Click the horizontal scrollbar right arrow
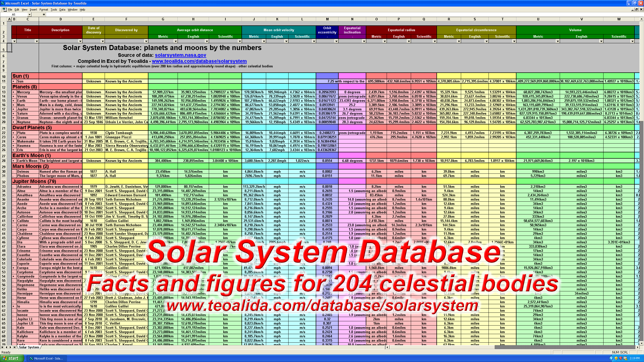Screen dimensions: 644x362 637,347
